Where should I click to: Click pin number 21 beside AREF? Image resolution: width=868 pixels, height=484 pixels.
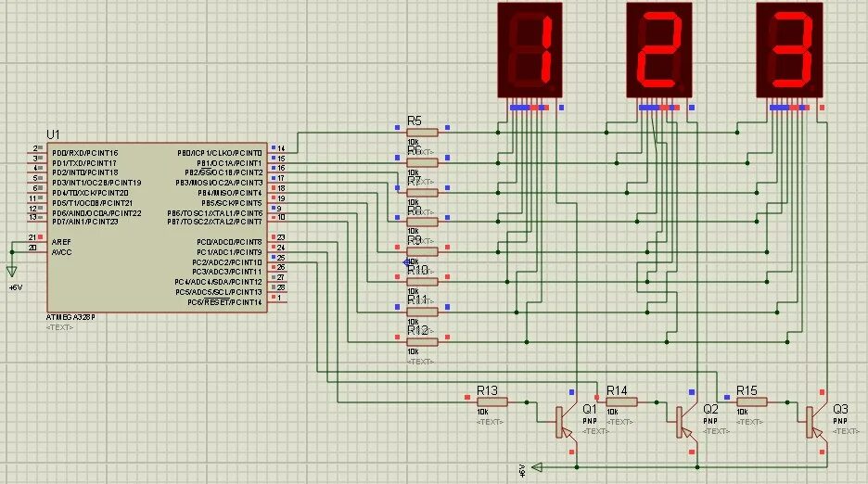[32, 237]
